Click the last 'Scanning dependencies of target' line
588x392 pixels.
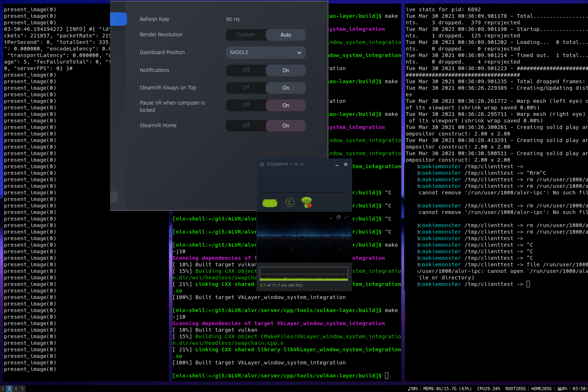(279, 323)
